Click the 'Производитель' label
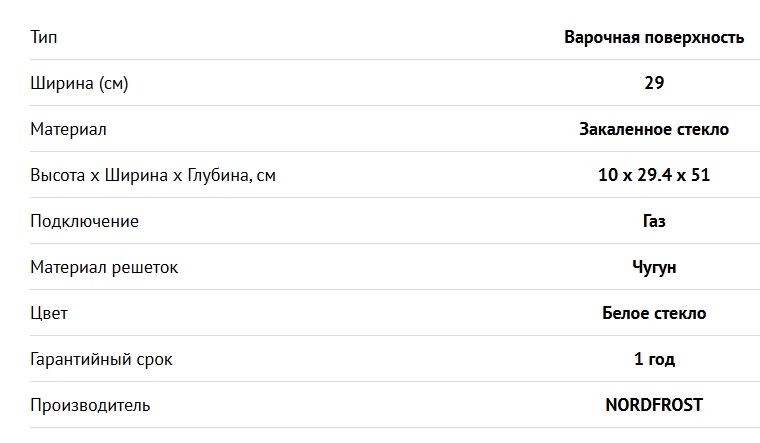The width and height of the screenshot is (760, 443). (x=90, y=405)
